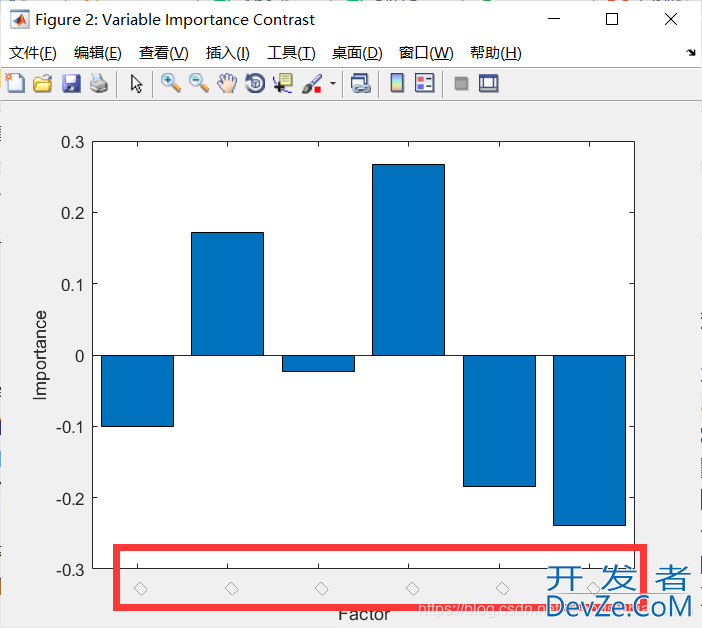
Task: Click the Link Plot icon
Action: (x=360, y=84)
